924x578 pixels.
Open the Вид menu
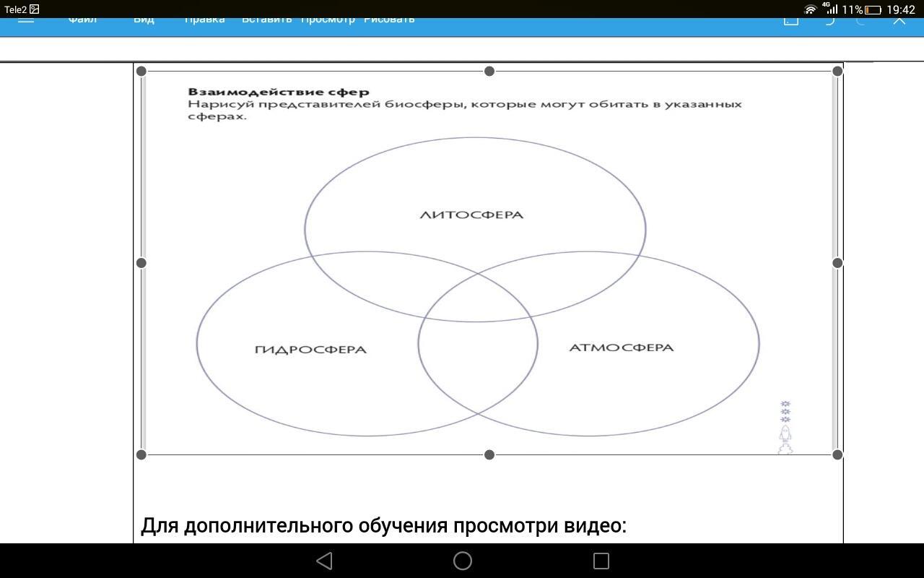point(144,20)
